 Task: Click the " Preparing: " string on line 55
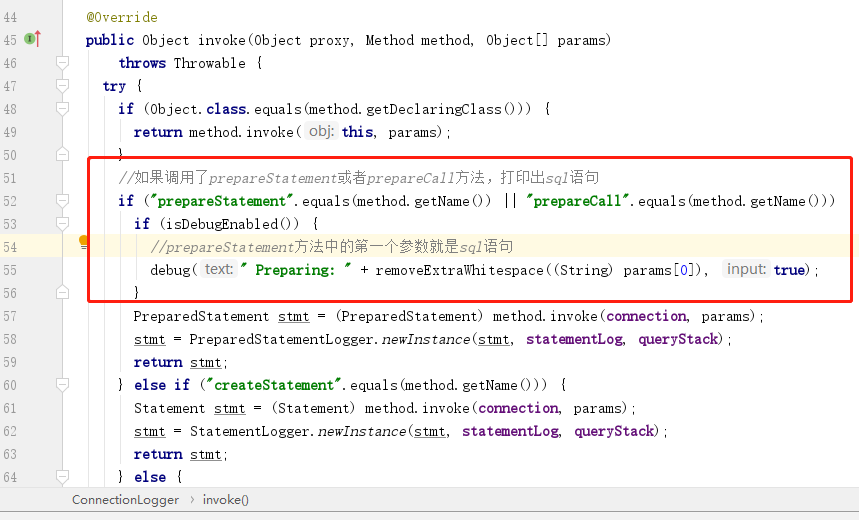pos(295,270)
